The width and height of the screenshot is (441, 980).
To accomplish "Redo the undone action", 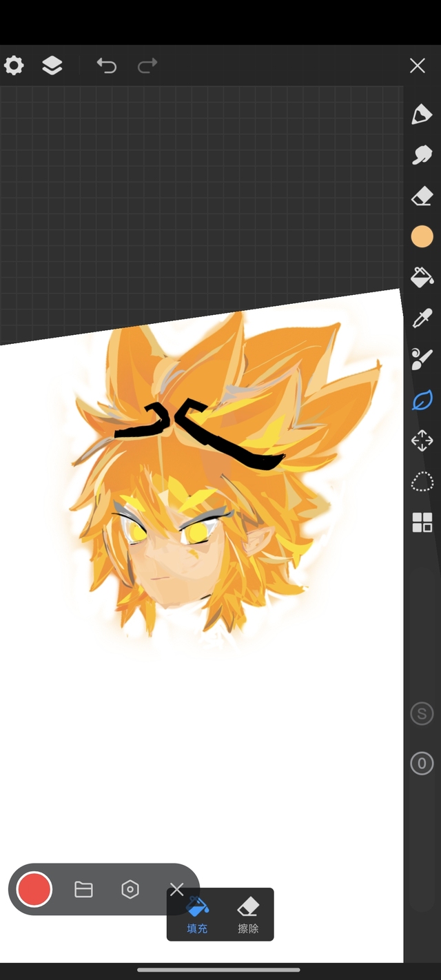I will pyautogui.click(x=147, y=65).
